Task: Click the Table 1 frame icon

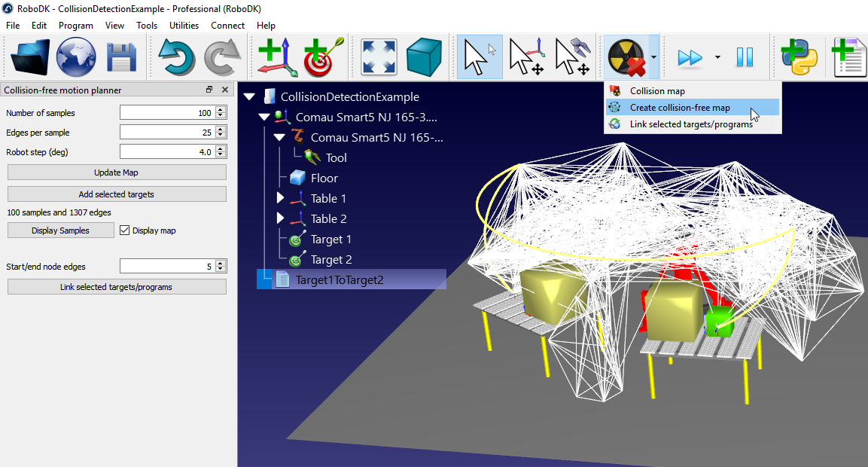Action: (298, 198)
